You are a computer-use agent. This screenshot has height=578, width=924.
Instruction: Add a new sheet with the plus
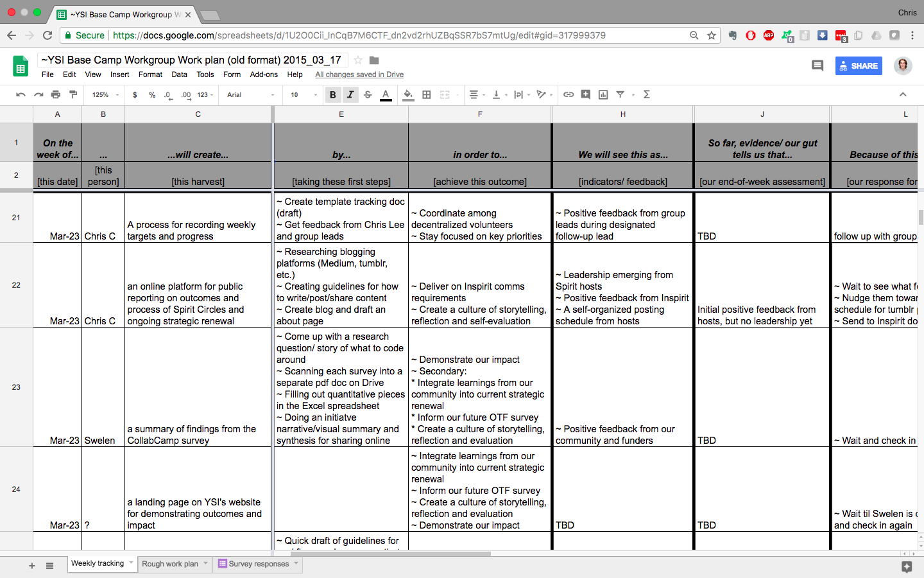(31, 566)
